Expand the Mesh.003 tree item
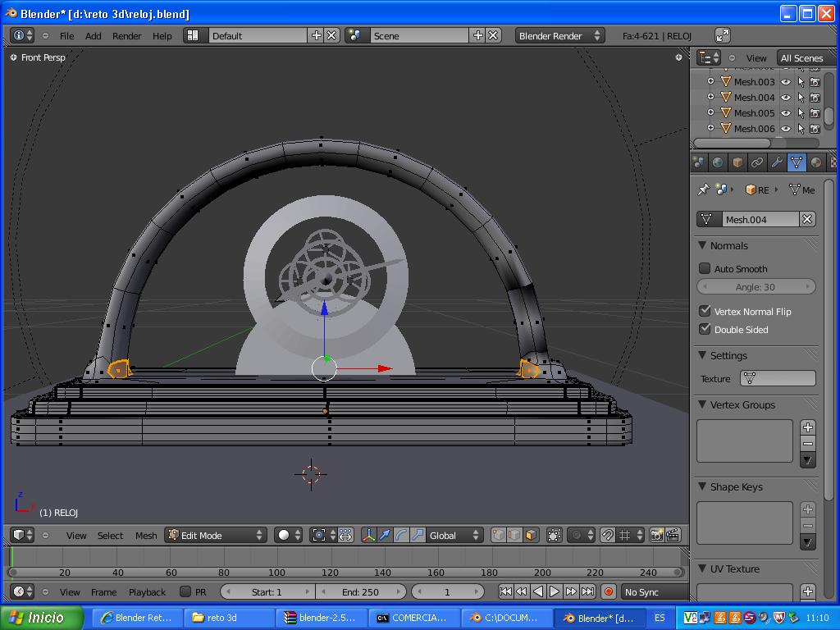This screenshot has width=840, height=630. [x=710, y=81]
